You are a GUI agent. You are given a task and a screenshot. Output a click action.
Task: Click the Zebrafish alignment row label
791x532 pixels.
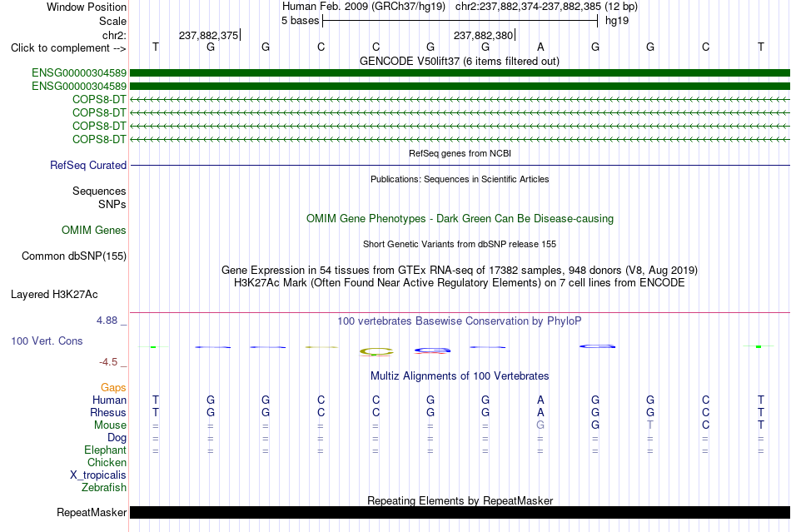104,488
